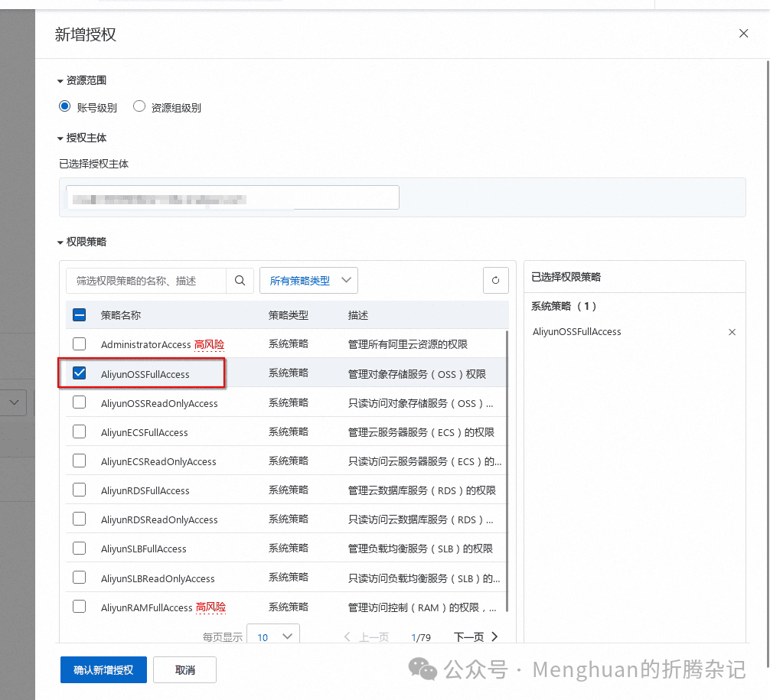The height and width of the screenshot is (700, 770).
Task: Uncheck the AliyunOSSFullAccess policy
Action: [x=79, y=373]
